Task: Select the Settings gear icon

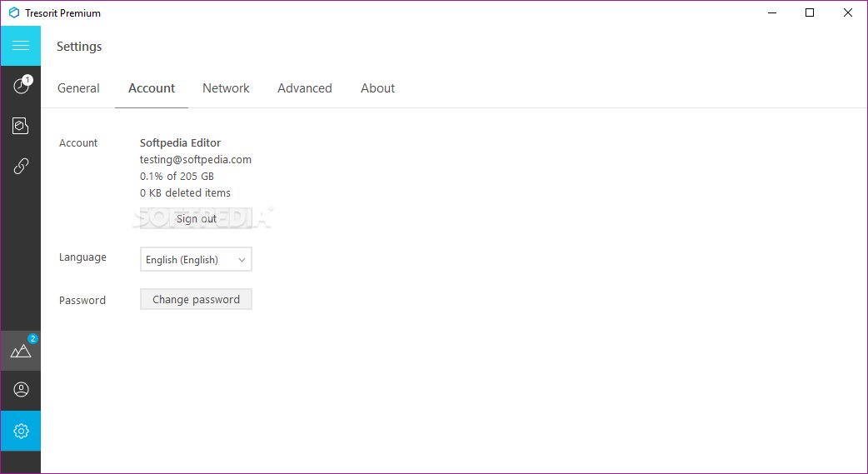Action: pos(21,431)
